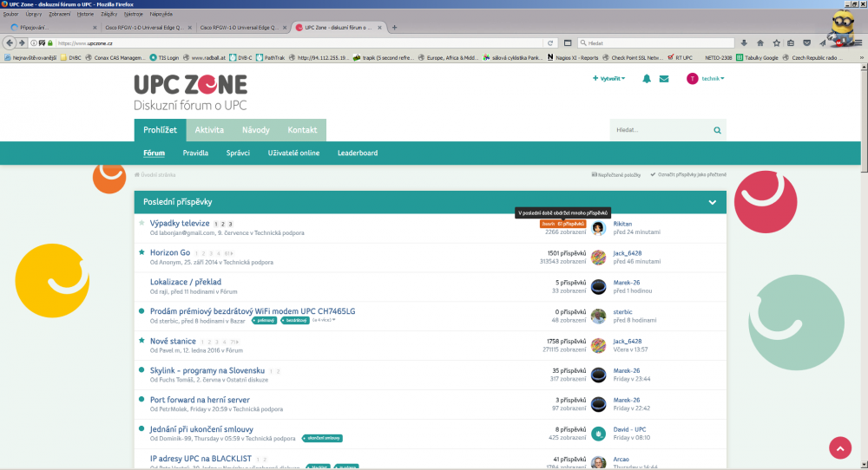Open the technik user account dropdown
The image size is (868, 470).
click(x=705, y=79)
